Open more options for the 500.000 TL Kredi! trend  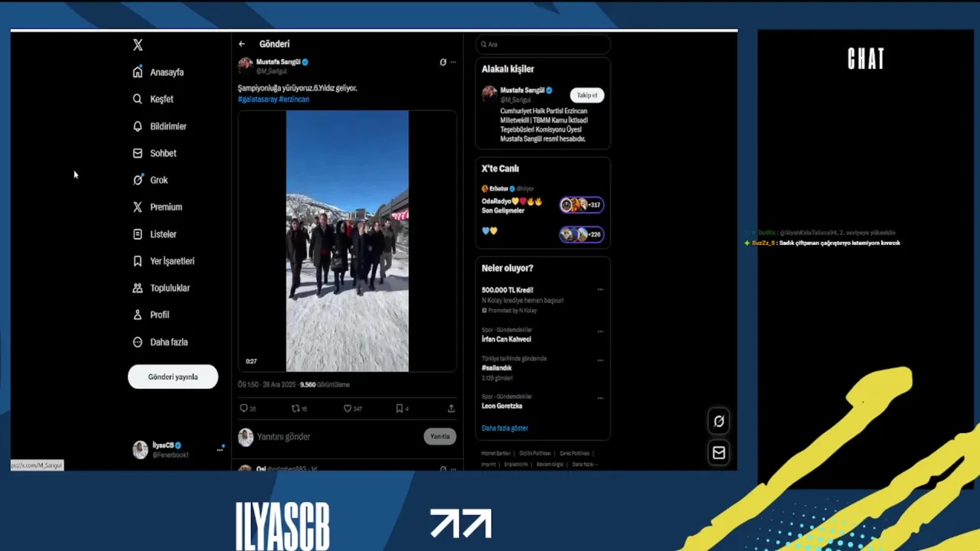click(x=600, y=290)
